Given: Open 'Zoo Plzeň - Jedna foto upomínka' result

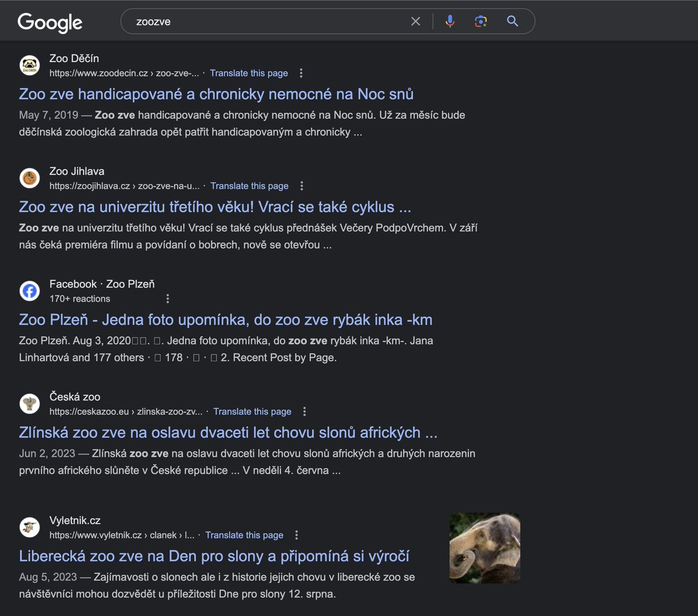Looking at the screenshot, I should (x=226, y=320).
